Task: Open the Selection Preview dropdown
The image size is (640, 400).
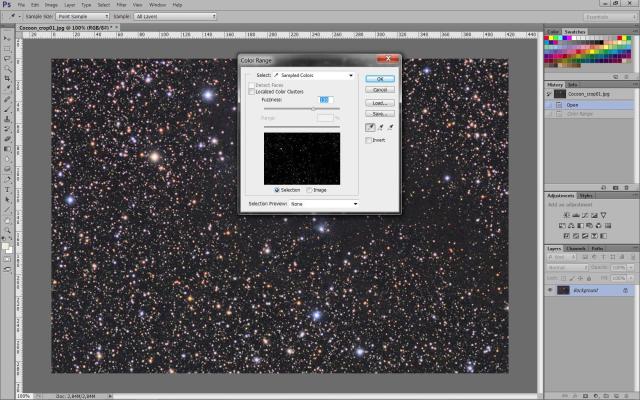Action: (x=323, y=204)
